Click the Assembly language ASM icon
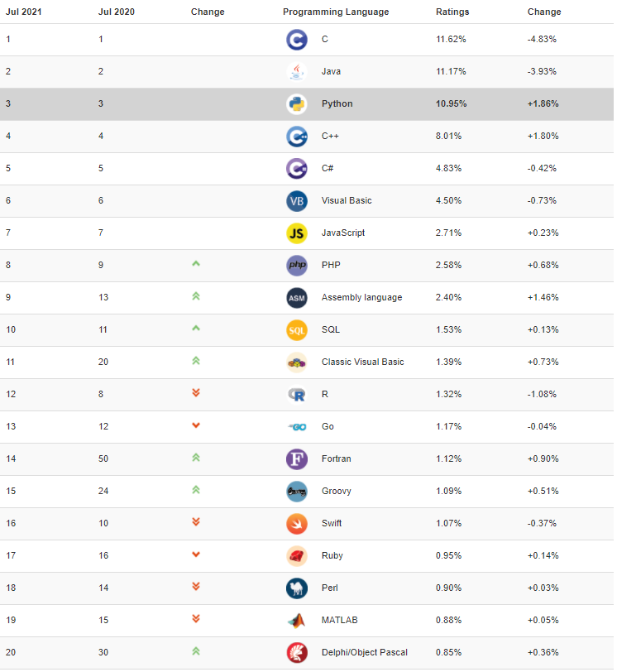The width and height of the screenshot is (617, 672). pos(297,298)
